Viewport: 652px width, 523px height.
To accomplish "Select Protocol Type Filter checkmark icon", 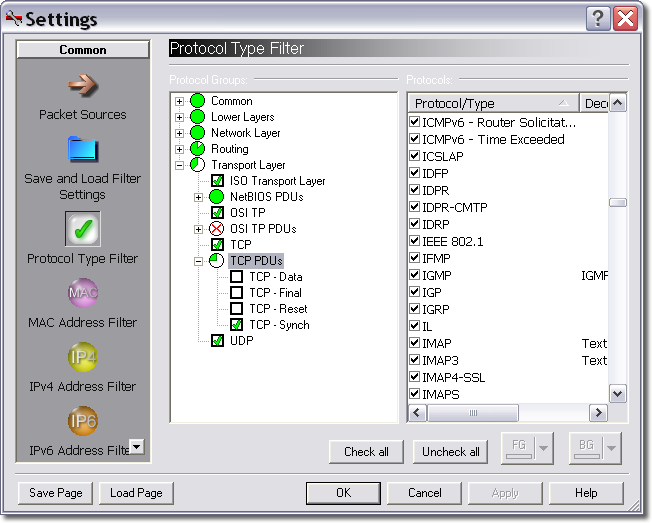I will tap(83, 229).
